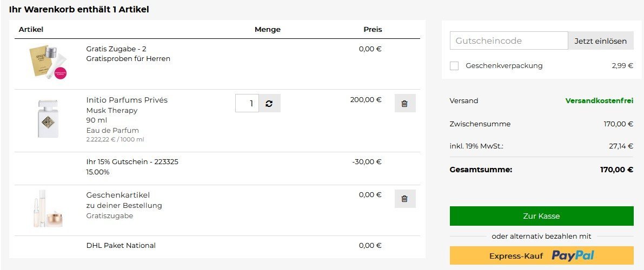Viewport: 644px width, 270px height.
Task: Remove Geschenkartikel with its trash icon
Action: tap(404, 199)
